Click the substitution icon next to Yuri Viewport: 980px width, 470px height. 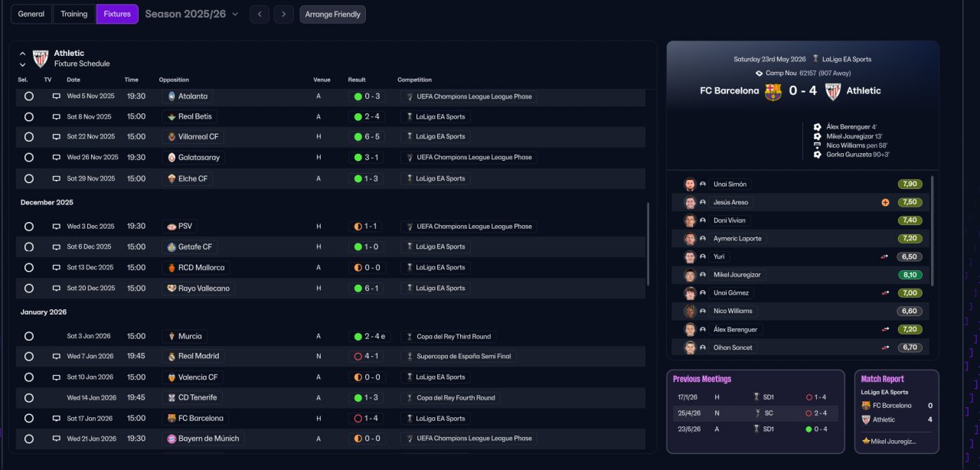(x=885, y=257)
